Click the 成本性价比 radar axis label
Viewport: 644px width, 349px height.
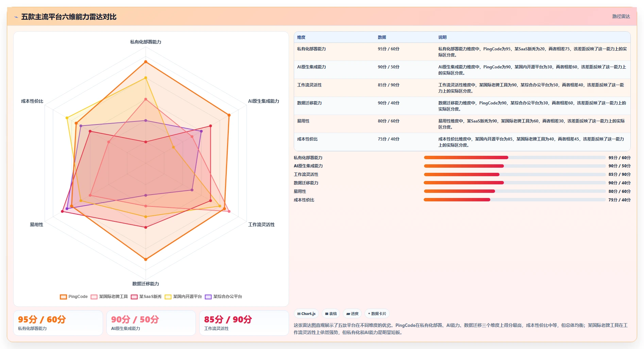pos(32,101)
